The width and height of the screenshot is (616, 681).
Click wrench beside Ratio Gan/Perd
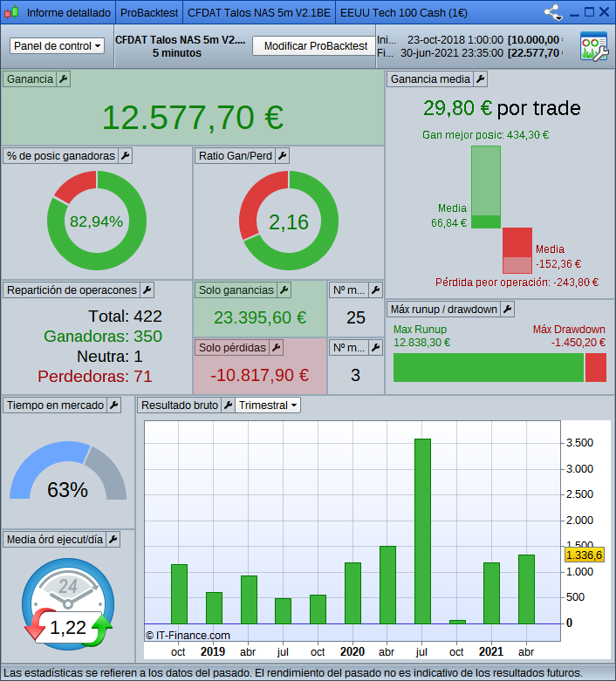[282, 155]
